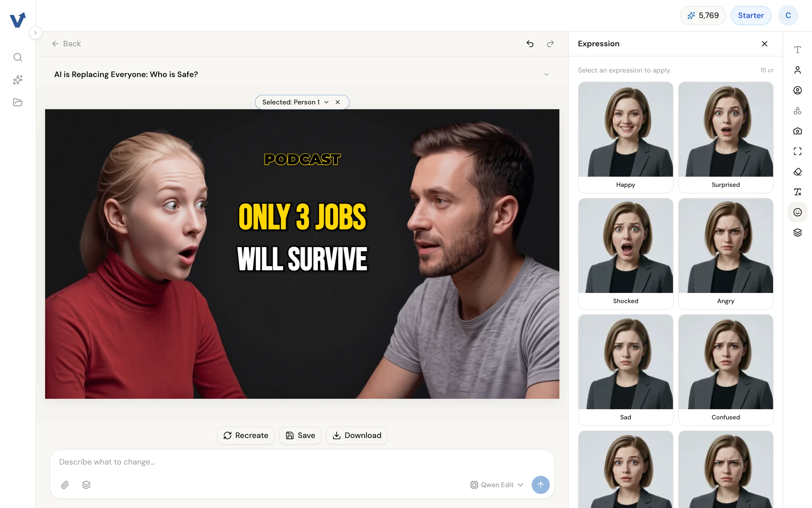Image resolution: width=812 pixels, height=508 pixels.
Task: Open the Starter plan badge
Action: coord(751,16)
